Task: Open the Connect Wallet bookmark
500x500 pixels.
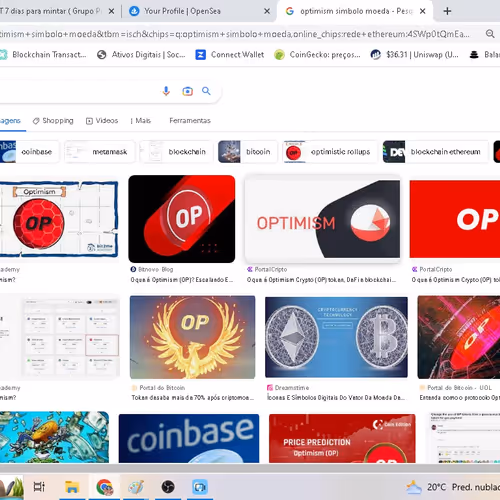Action: tap(230, 54)
